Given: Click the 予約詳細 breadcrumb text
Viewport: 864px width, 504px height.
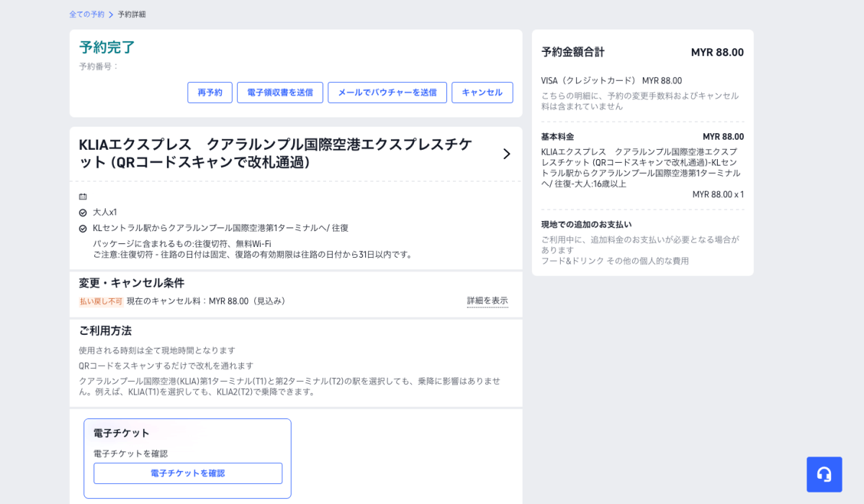Looking at the screenshot, I should click(132, 14).
